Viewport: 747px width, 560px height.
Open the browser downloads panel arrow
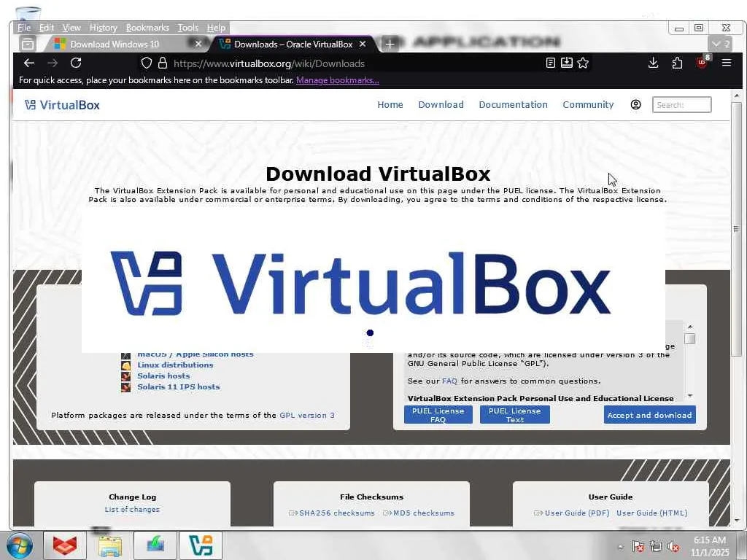click(653, 63)
